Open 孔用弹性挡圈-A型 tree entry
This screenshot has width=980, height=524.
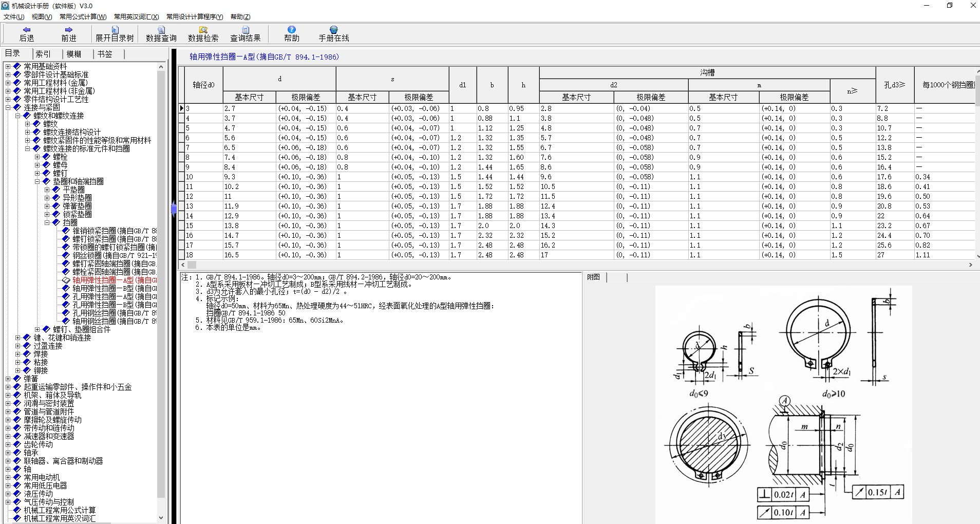coord(114,296)
